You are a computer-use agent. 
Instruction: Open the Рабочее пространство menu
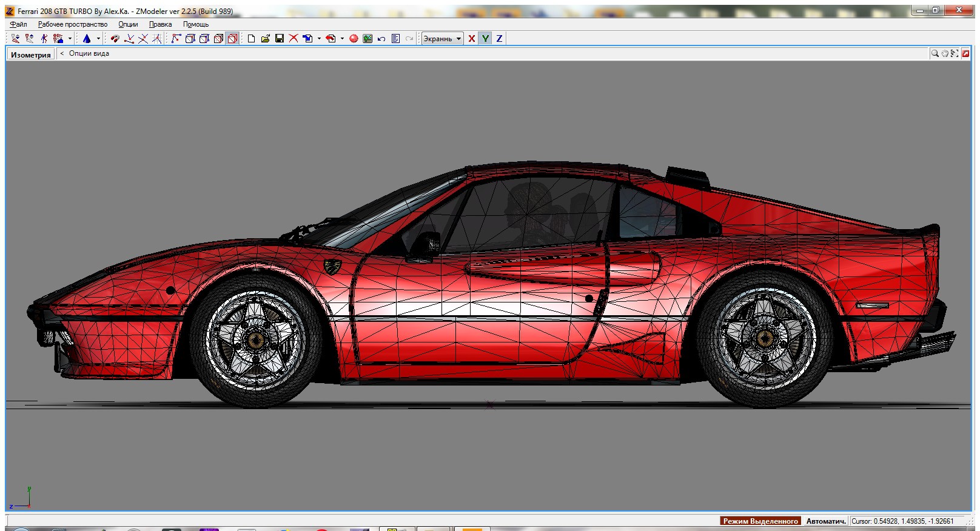click(x=73, y=24)
